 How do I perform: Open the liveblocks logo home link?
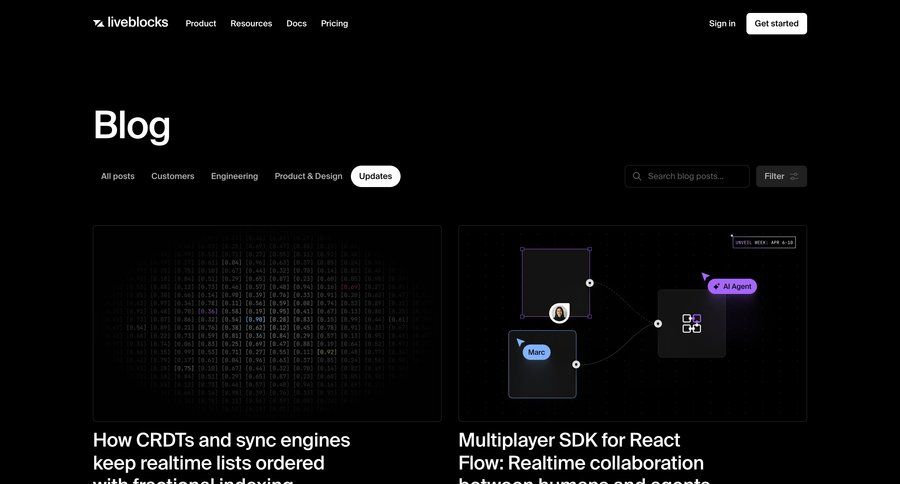[131, 23]
